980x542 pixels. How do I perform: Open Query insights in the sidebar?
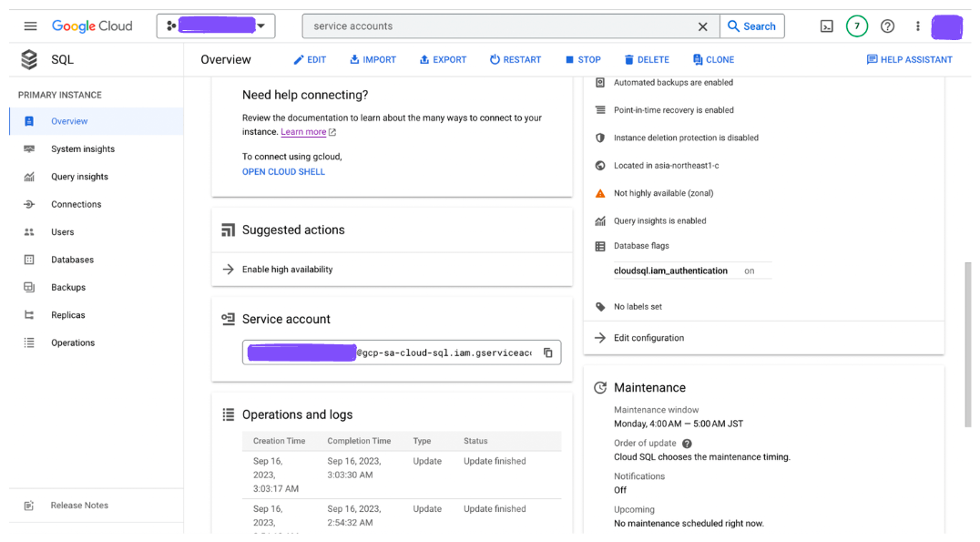tap(97, 177)
